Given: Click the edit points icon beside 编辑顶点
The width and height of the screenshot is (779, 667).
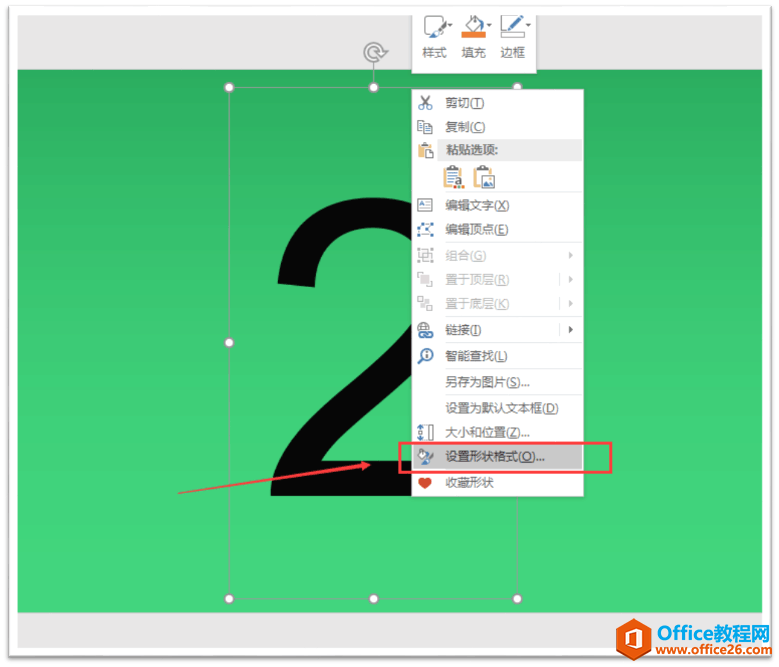Looking at the screenshot, I should tap(425, 229).
